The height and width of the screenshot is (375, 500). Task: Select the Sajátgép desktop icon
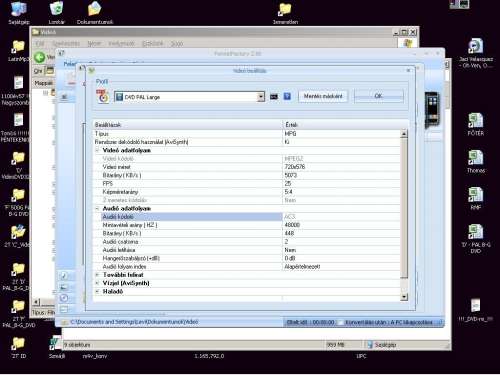[19, 13]
